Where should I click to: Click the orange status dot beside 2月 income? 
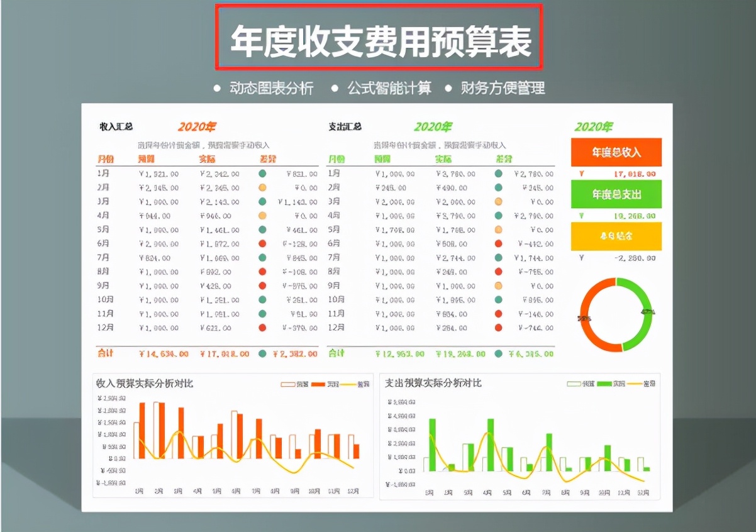tap(263, 188)
